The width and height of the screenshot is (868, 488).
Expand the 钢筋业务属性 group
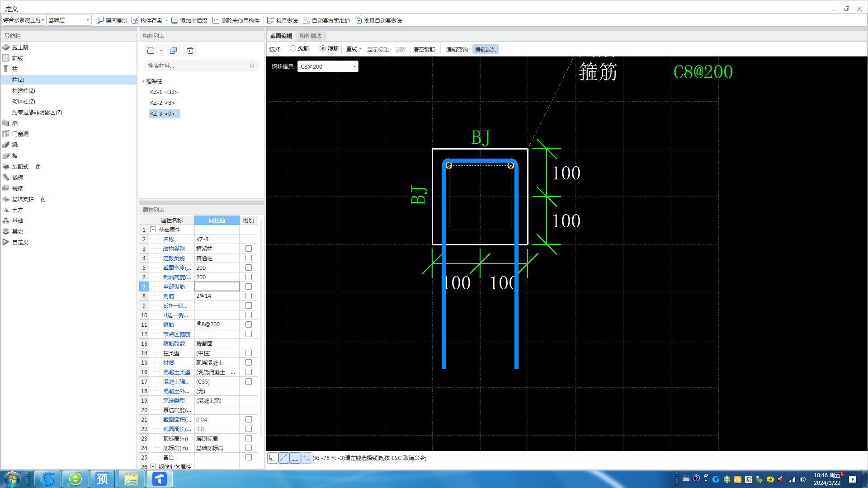tap(153, 467)
